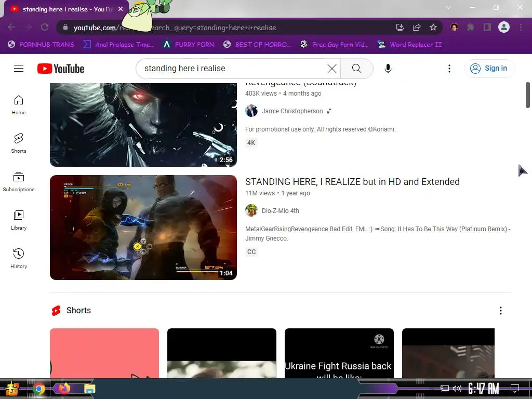Open Shorts in the sidebar
Image resolution: width=532 pixels, height=399 pixels.
coord(19,143)
